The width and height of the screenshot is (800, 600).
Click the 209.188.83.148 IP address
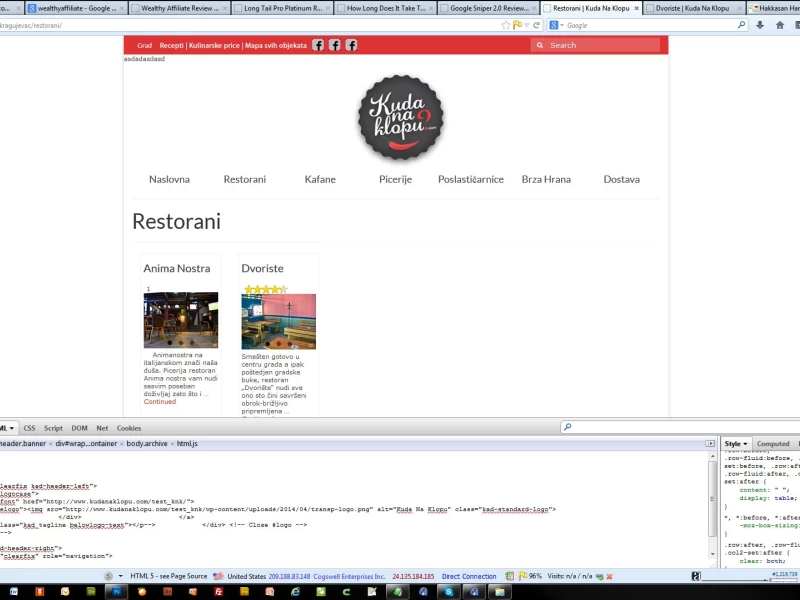pyautogui.click(x=289, y=576)
